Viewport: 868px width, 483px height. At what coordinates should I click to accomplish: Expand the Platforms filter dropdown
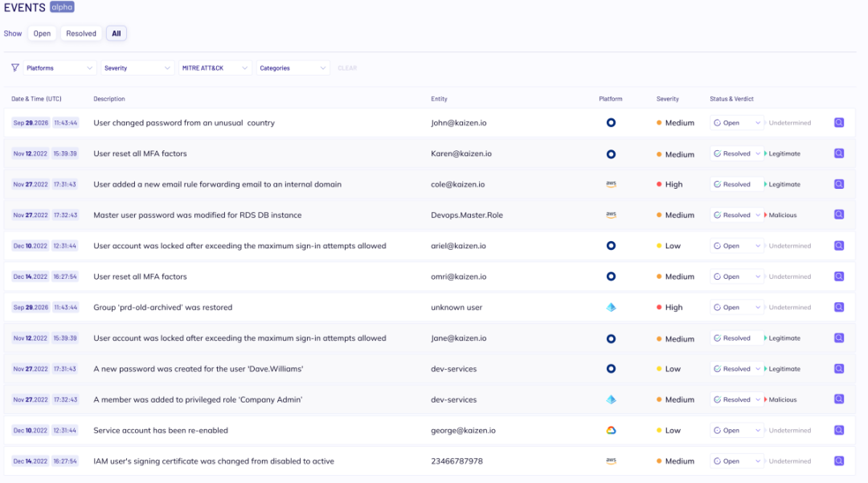59,68
